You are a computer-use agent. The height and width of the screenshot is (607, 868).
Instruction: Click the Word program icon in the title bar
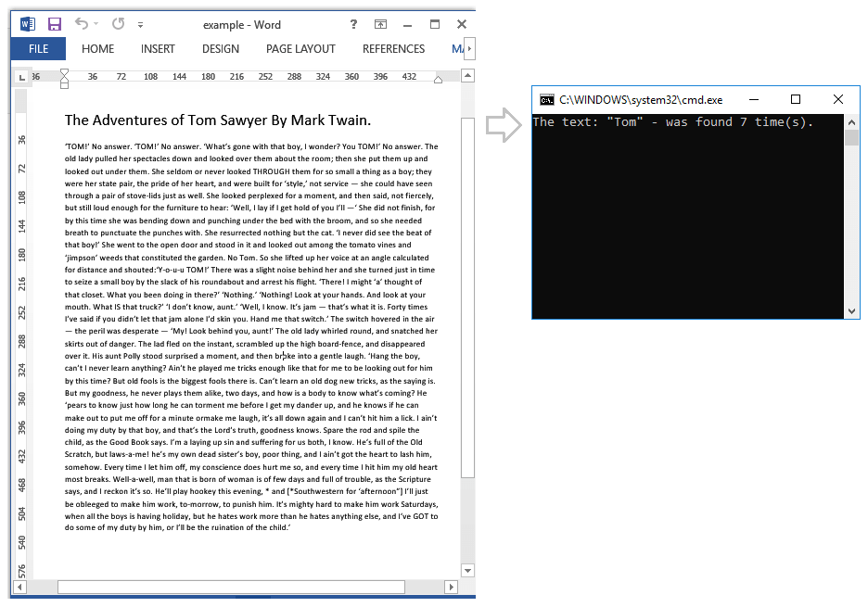[x=28, y=24]
